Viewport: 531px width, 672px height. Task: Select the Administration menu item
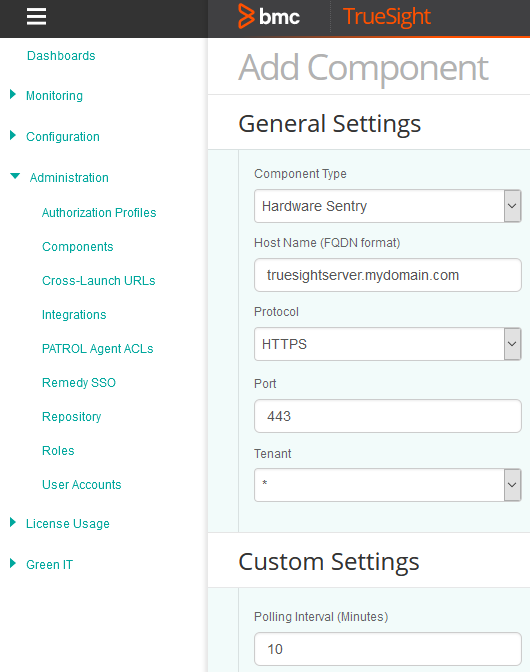click(x=69, y=177)
